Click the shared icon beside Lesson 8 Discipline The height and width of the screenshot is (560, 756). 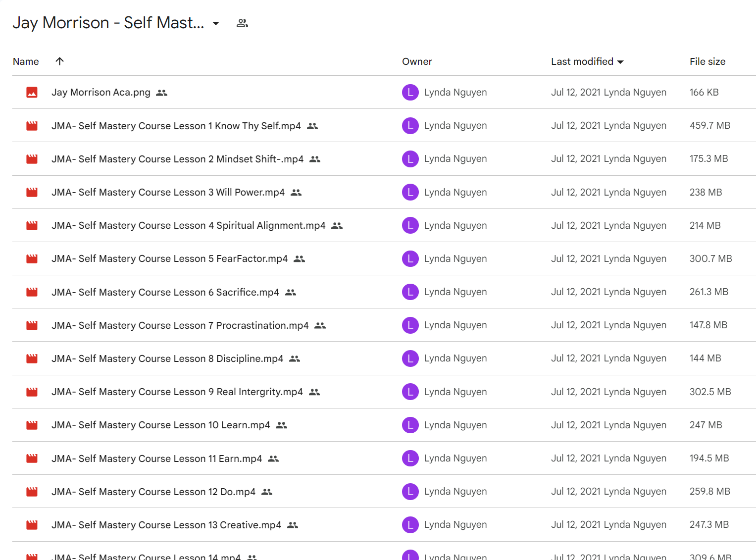click(295, 358)
